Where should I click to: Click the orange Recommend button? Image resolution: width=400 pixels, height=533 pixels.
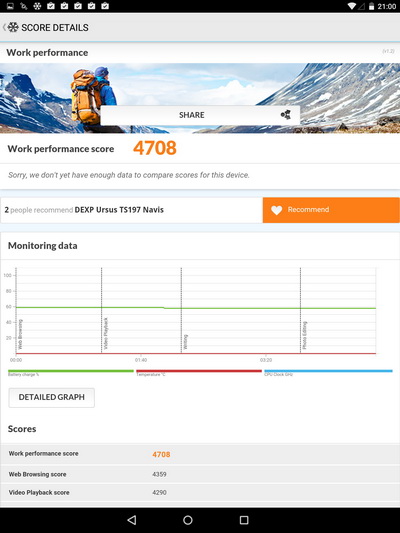(x=331, y=210)
